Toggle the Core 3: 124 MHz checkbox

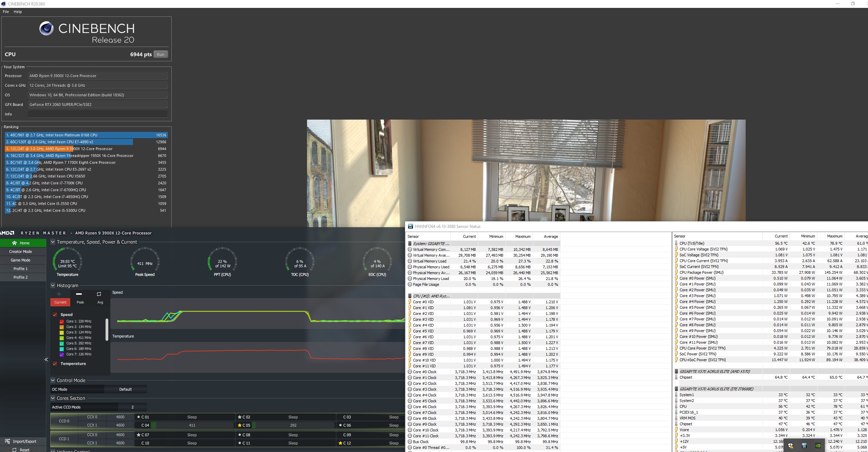click(x=62, y=332)
